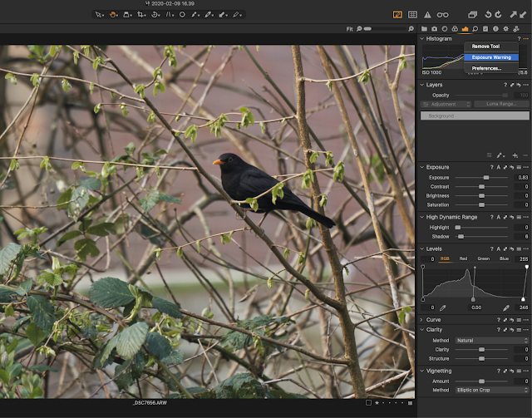The height and width of the screenshot is (418, 532).
Task: Choose the Loupe tool in toolbar
Action: (127, 15)
